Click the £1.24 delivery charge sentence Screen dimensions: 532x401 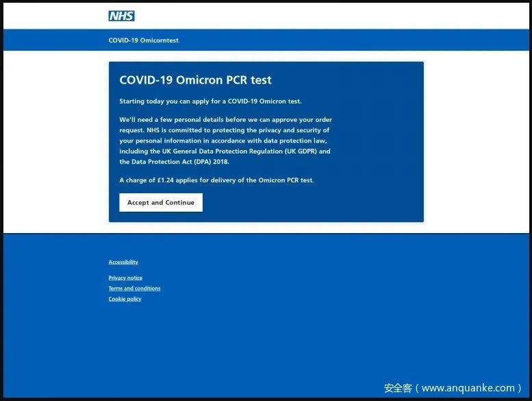pyautogui.click(x=216, y=180)
